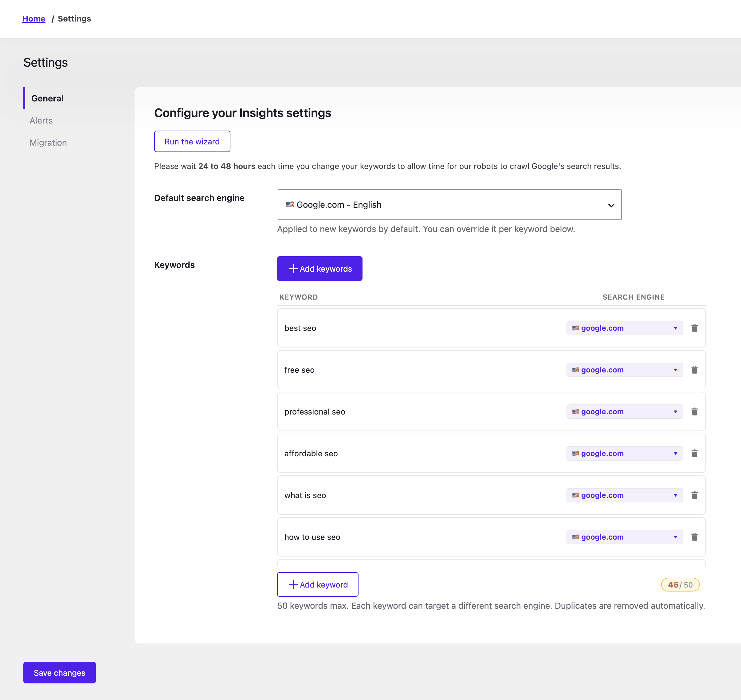Change search engine for 'free seo'

point(625,370)
